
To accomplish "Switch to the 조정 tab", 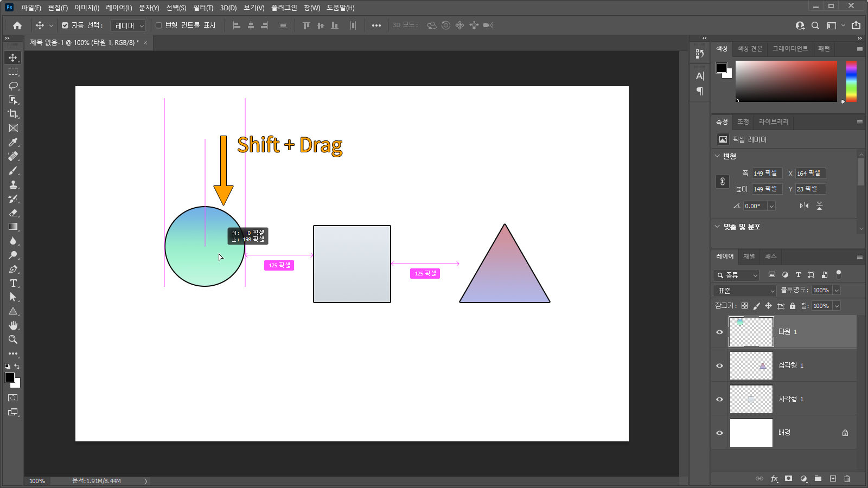I will click(743, 122).
